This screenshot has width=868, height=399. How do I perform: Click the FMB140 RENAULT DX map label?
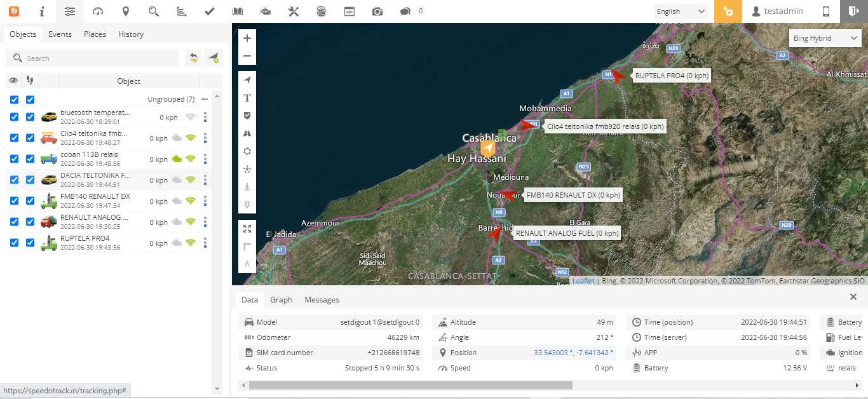573,195
